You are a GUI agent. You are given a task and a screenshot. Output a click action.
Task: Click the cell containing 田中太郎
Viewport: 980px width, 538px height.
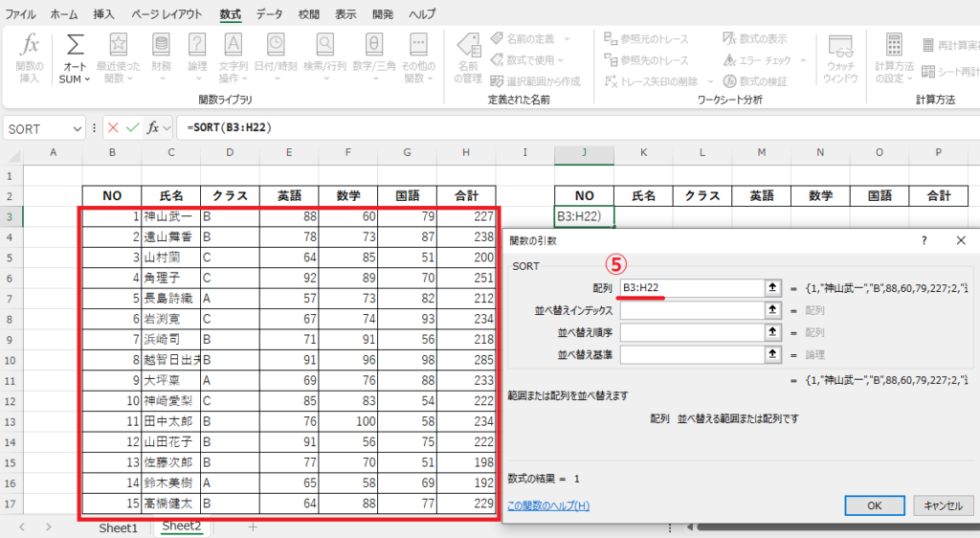point(170,421)
